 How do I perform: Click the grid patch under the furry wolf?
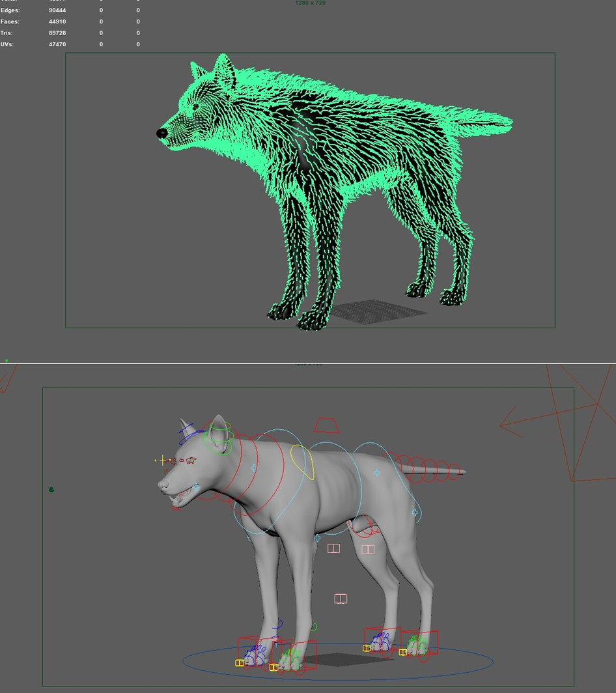[x=379, y=311]
